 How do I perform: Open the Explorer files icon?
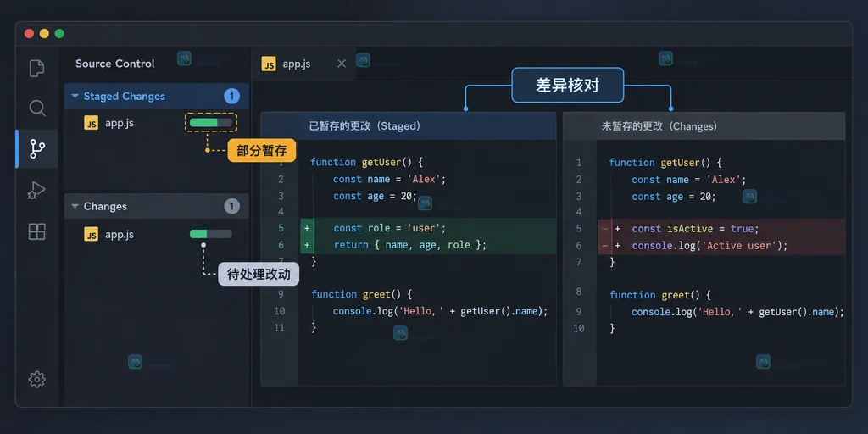click(x=36, y=69)
